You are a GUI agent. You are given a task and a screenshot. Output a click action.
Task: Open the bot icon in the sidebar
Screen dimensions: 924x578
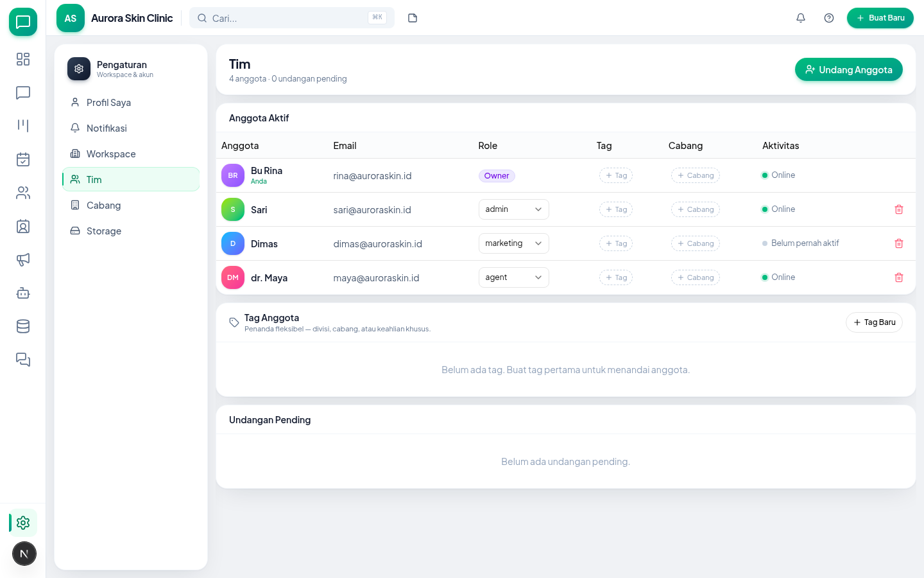tap(23, 293)
